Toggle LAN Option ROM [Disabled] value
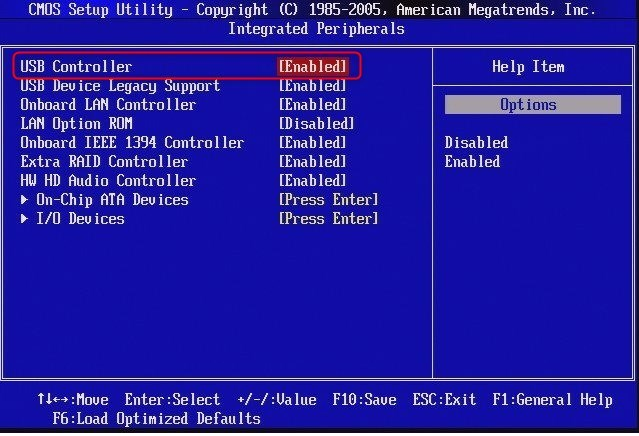 (317, 123)
